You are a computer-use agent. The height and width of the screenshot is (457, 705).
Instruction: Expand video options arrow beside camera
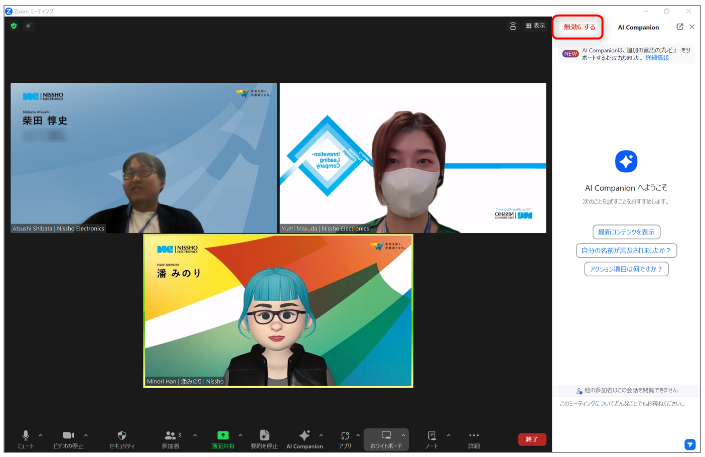86,435
